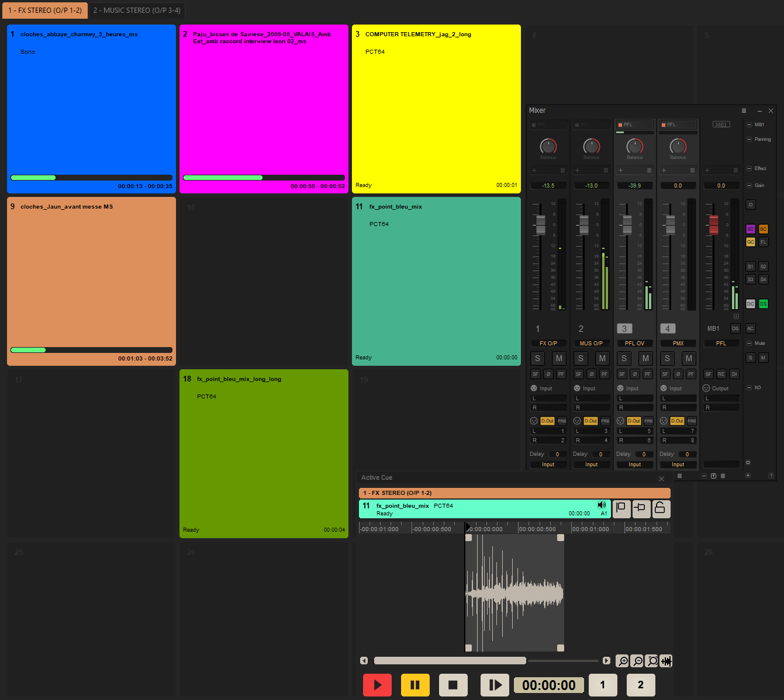
Task: Open the Mixer panel menu icon
Action: tap(744, 110)
